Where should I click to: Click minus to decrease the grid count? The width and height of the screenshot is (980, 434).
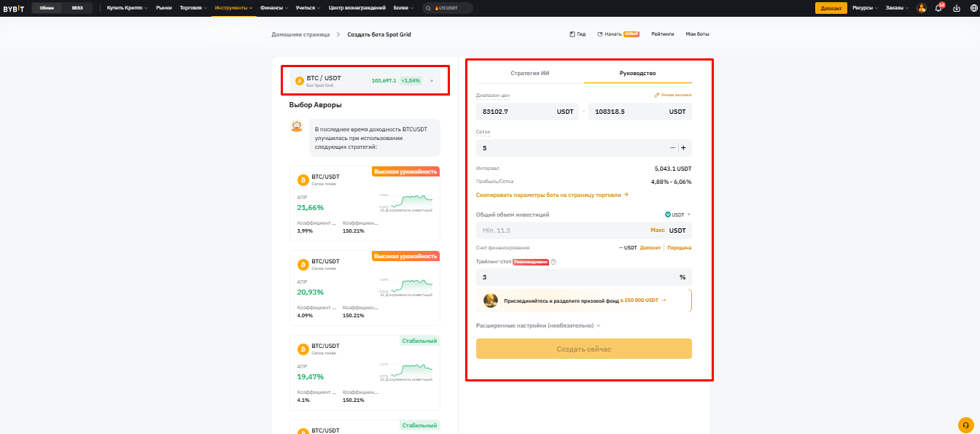click(x=672, y=147)
